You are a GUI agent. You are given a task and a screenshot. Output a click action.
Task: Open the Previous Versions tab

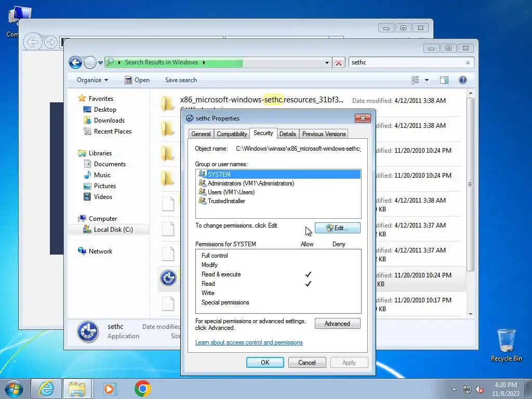click(324, 134)
